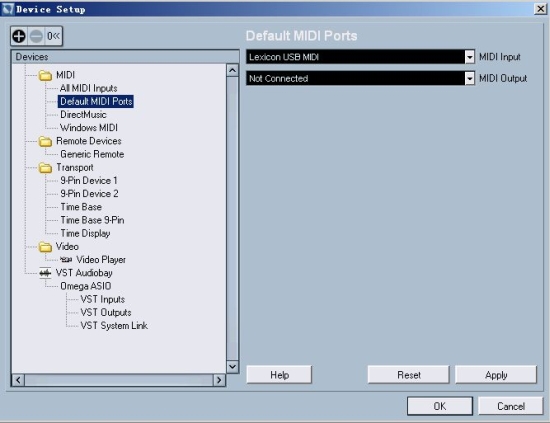Viewport: 550px width, 423px height.
Task: Select the MIDI folder icon
Action: [x=45, y=75]
